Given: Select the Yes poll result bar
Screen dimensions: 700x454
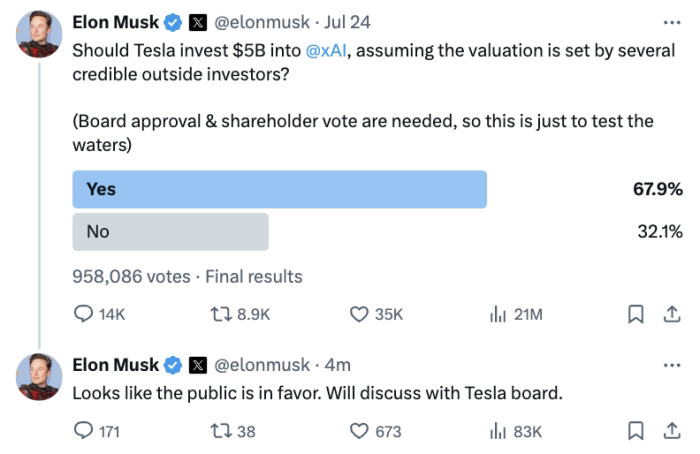Looking at the screenshot, I should click(280, 189).
